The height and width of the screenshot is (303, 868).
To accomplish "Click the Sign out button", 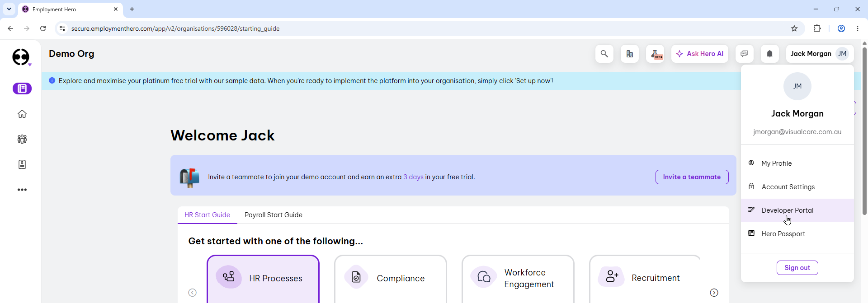I will tap(797, 268).
